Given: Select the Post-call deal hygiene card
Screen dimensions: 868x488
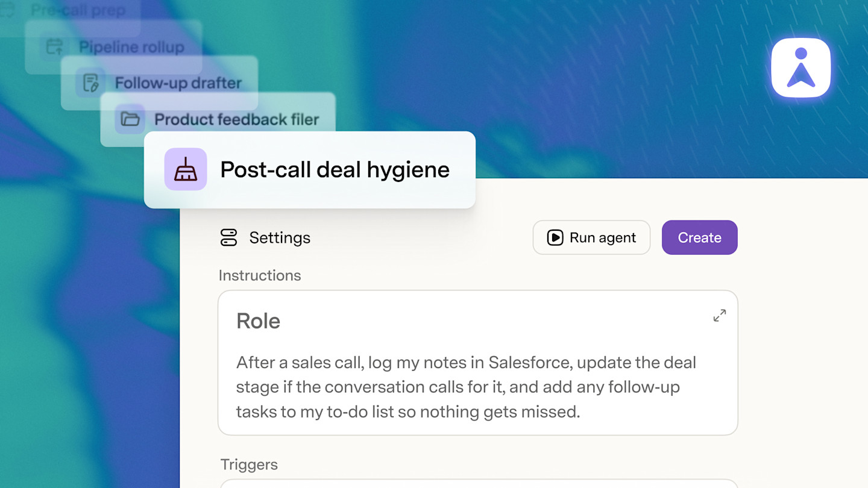Looking at the screenshot, I should click(x=310, y=170).
